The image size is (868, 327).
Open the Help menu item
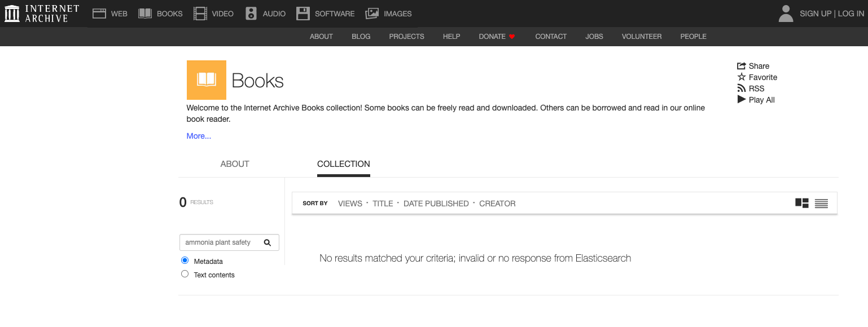pyautogui.click(x=451, y=37)
